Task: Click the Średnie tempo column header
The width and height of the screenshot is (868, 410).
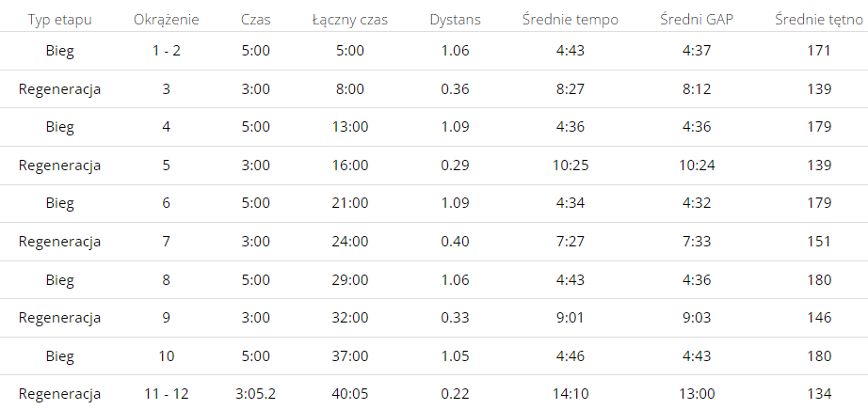Action: [571, 20]
